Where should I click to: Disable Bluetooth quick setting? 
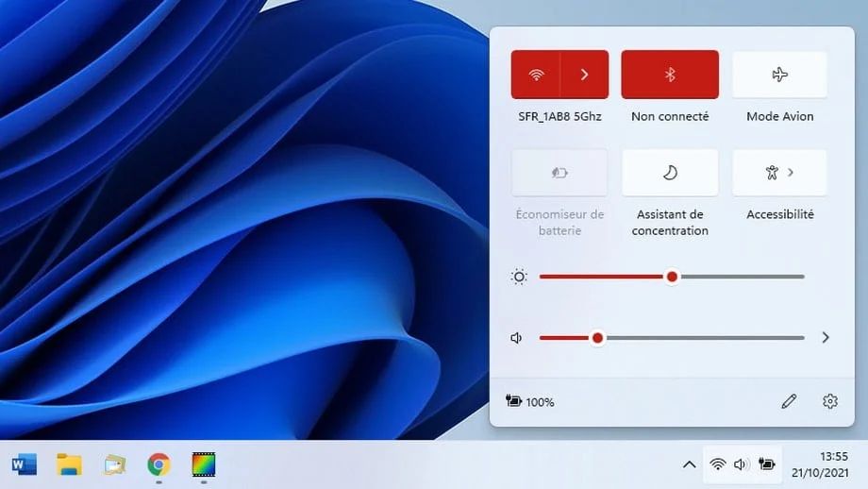[670, 75]
